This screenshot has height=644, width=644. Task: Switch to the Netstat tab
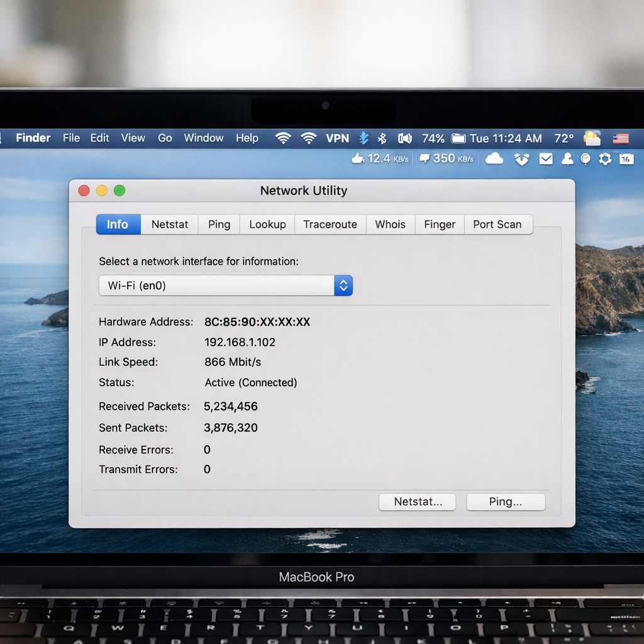point(169,224)
